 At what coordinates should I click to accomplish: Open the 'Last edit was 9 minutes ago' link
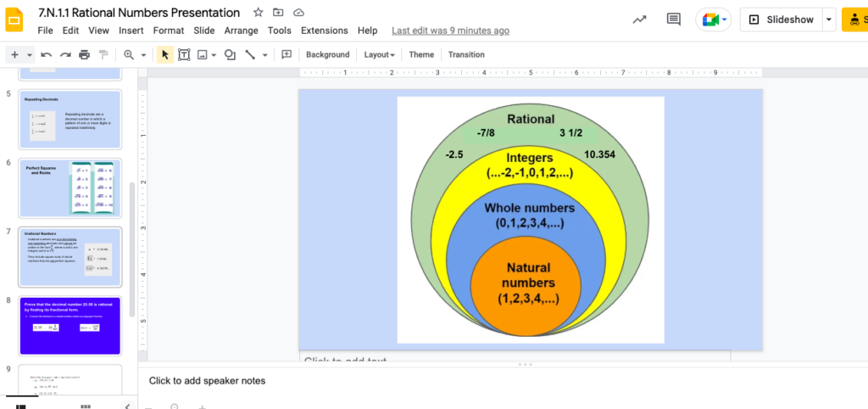(x=450, y=31)
